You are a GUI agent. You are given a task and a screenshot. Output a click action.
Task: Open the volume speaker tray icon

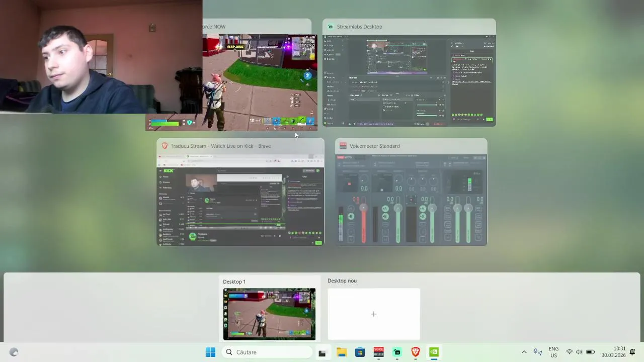579,352
